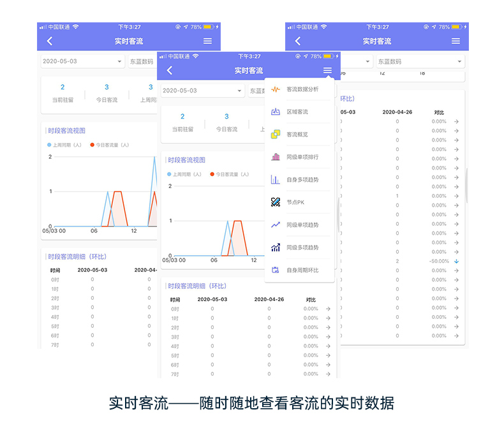Screen dimensions: 504x442
Task: Click the arrow in the 5时 row, middle phone
Action: [328, 355]
